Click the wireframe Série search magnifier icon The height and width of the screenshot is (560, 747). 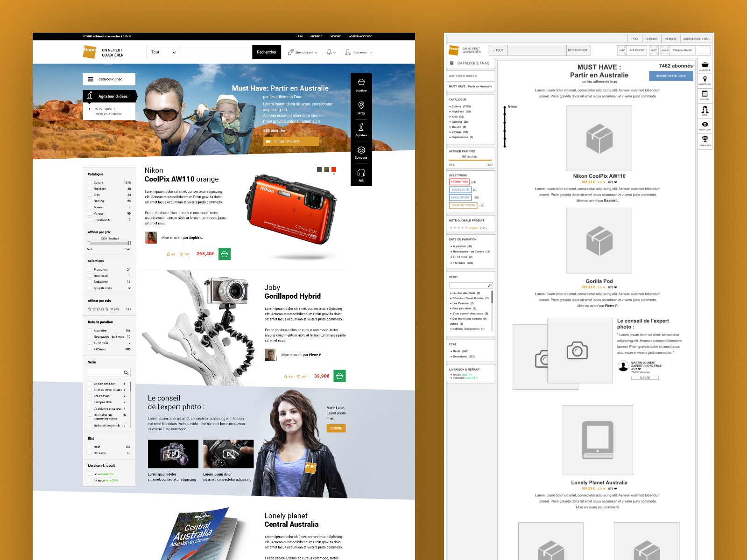(x=489, y=286)
